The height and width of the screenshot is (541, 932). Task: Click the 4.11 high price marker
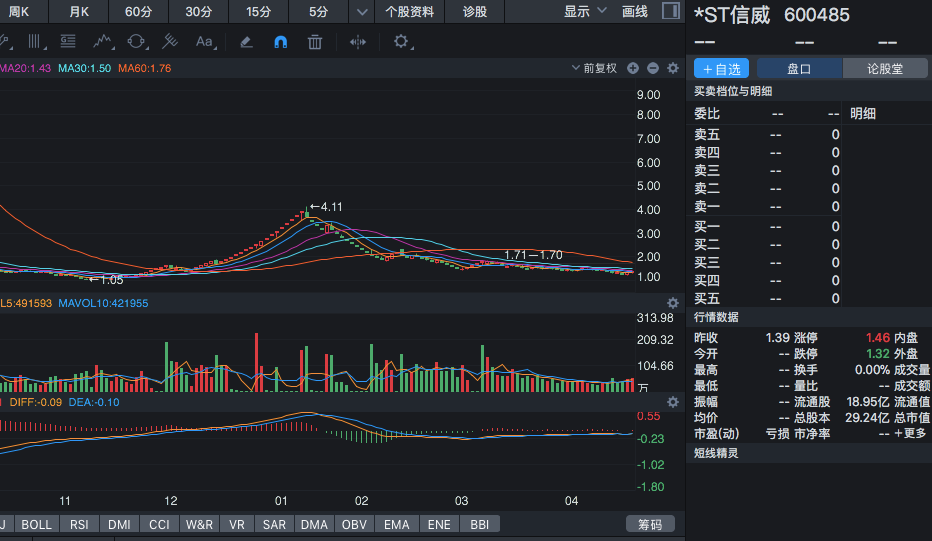point(326,207)
